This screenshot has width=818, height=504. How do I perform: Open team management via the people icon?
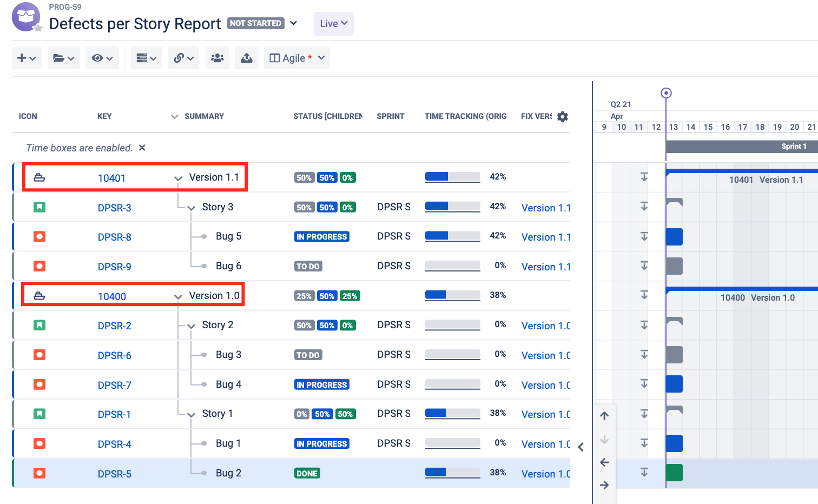pos(217,58)
